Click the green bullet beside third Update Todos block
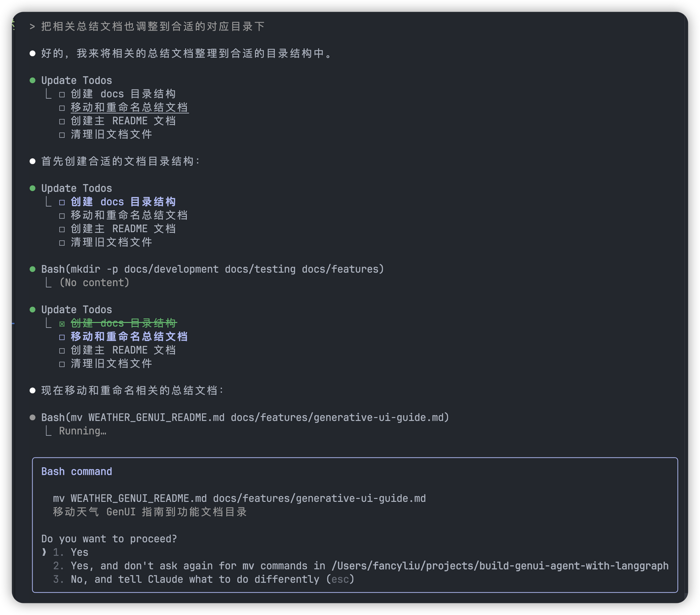Image resolution: width=700 pixels, height=615 pixels. (33, 309)
